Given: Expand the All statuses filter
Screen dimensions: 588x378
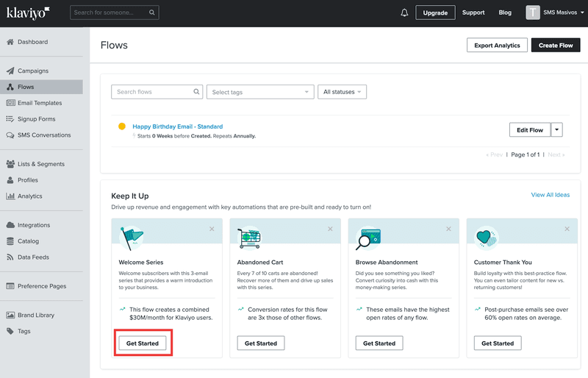Looking at the screenshot, I should [x=343, y=92].
